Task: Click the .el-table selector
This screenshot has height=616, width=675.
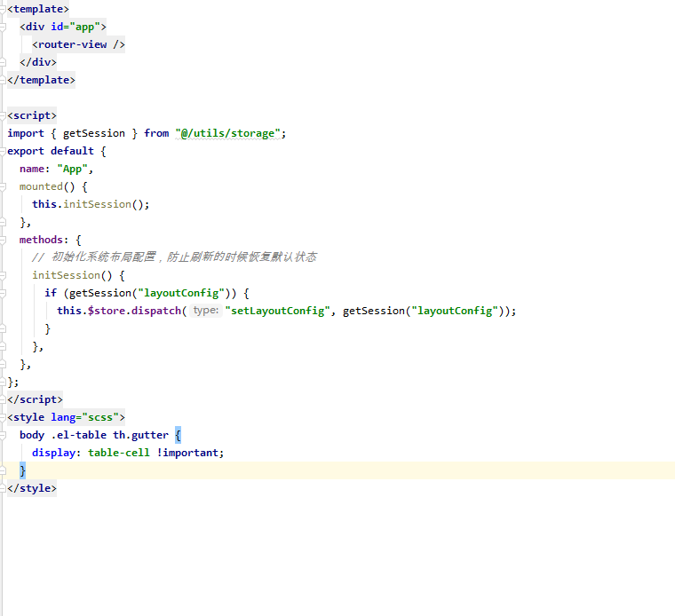Action: (78, 435)
